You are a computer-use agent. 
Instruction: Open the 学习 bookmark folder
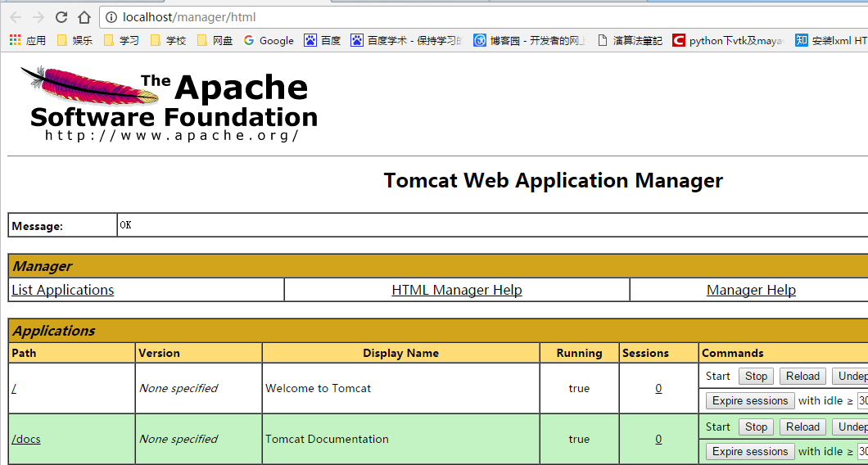122,40
